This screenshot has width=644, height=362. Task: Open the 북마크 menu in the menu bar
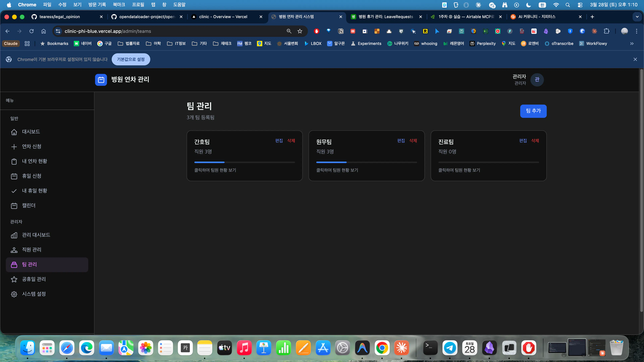click(119, 5)
